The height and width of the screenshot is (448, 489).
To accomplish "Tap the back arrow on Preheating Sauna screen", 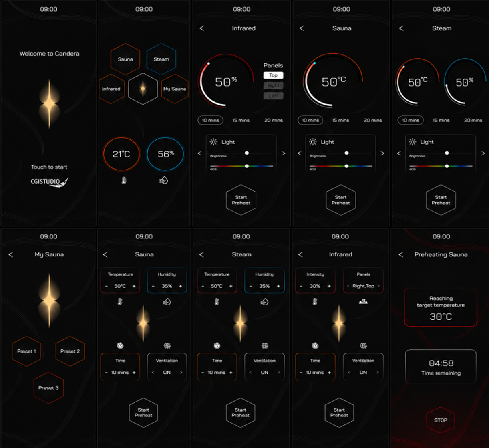I will point(401,255).
